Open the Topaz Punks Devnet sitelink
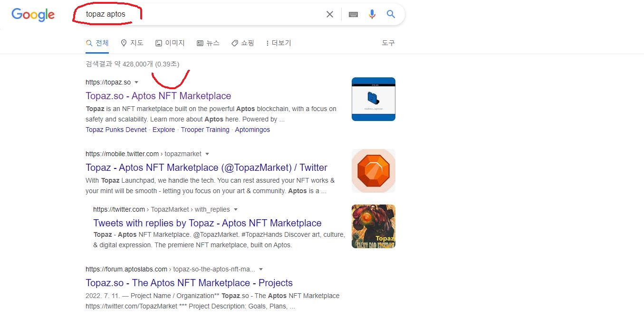The height and width of the screenshot is (317, 644). coord(116,130)
